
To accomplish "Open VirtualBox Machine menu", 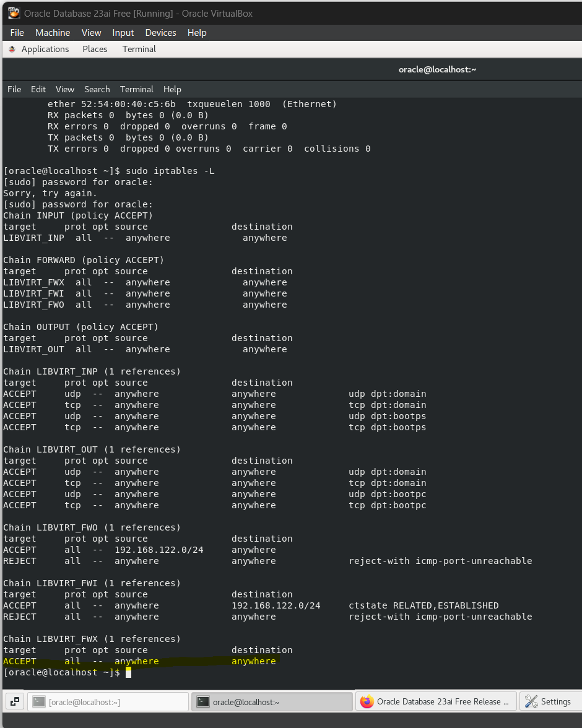I will tap(53, 33).
